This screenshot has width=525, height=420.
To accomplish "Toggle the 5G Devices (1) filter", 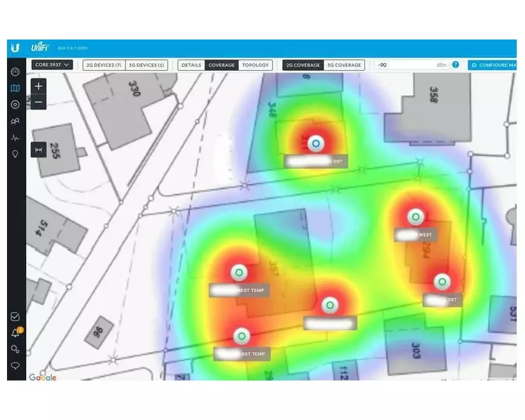I will tap(147, 65).
